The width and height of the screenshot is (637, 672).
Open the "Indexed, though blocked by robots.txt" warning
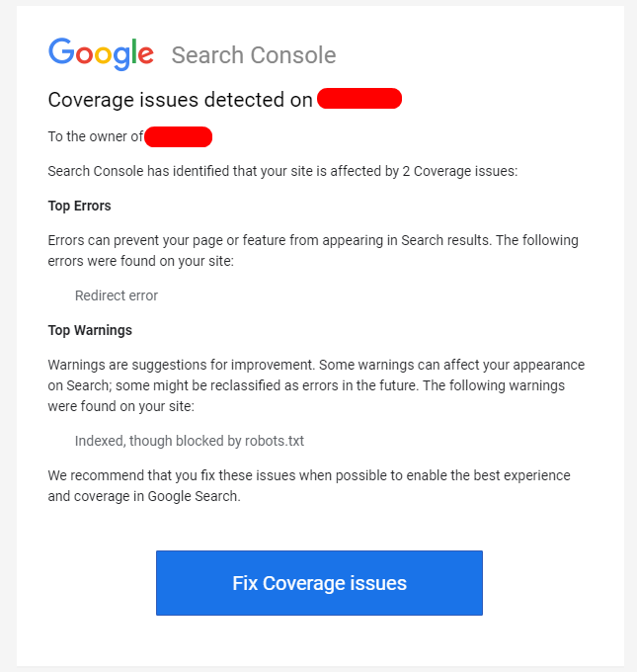point(190,441)
